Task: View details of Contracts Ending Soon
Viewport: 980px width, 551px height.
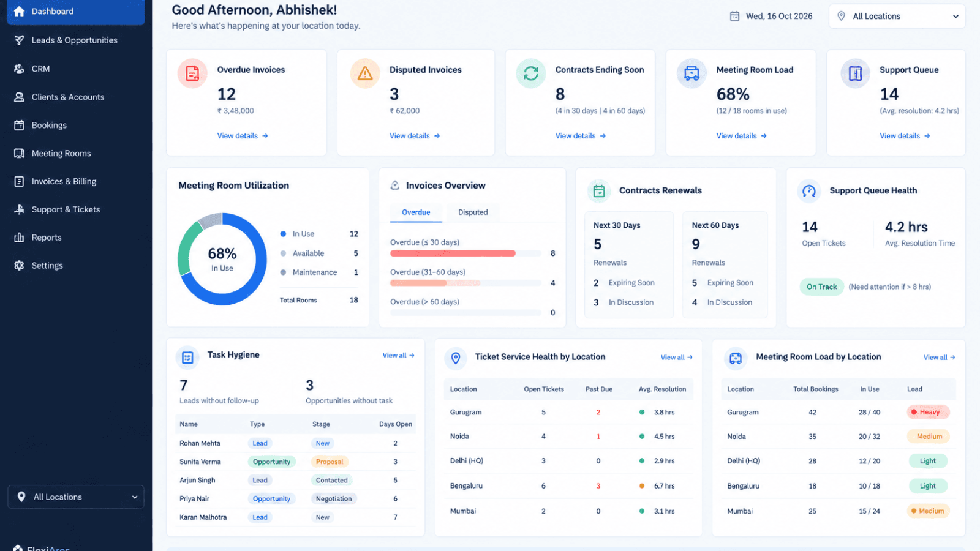Action: click(581, 136)
